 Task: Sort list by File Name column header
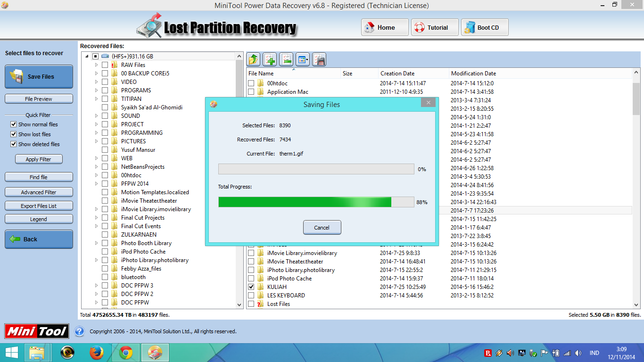point(293,74)
